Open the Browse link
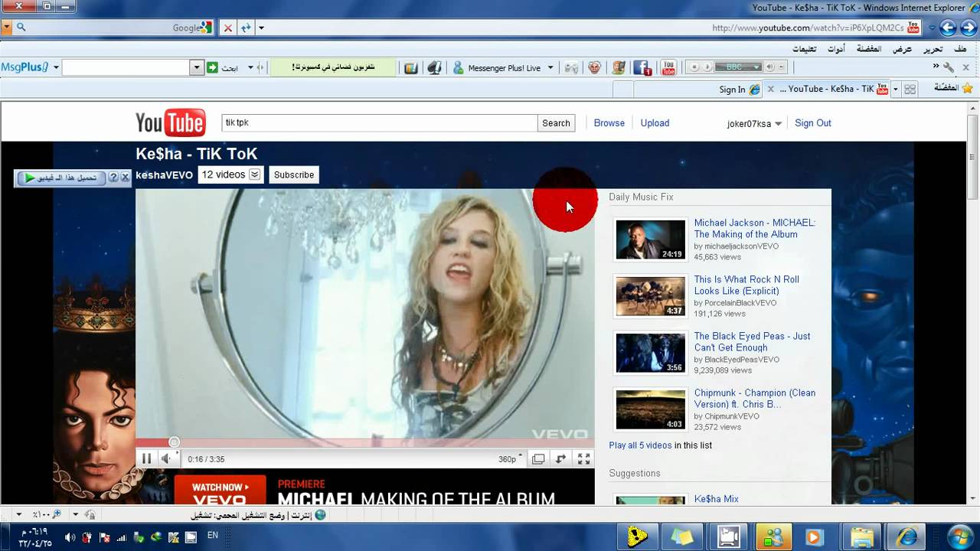The height and width of the screenshot is (551, 980). point(609,122)
